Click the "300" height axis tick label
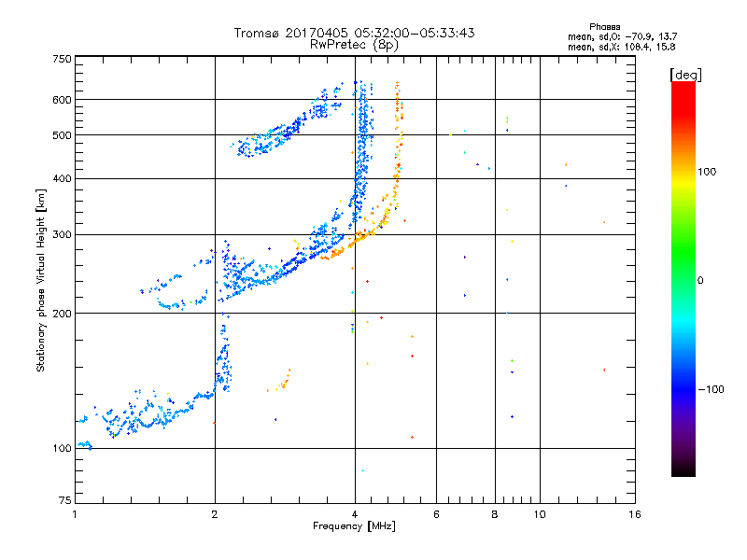The height and width of the screenshot is (560, 747). pos(62,235)
